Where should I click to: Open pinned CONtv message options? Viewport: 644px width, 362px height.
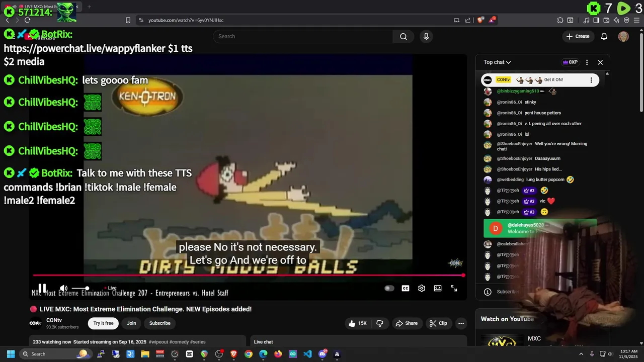point(591,80)
